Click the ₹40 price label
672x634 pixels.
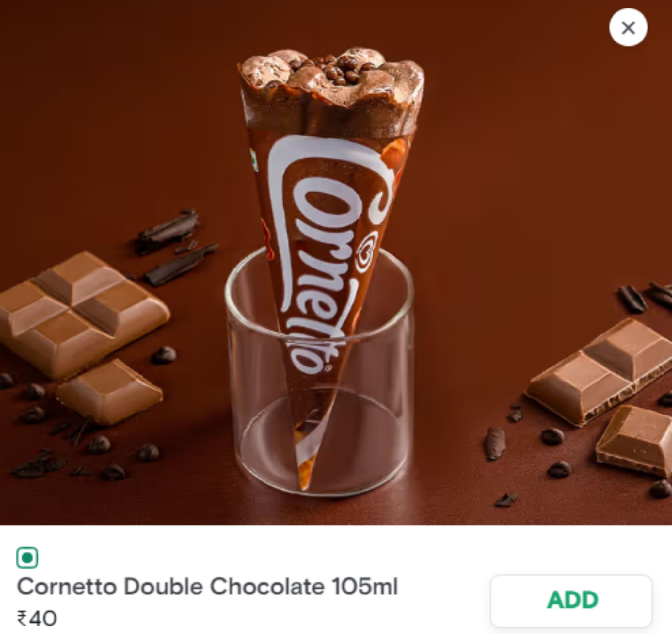[x=37, y=618]
